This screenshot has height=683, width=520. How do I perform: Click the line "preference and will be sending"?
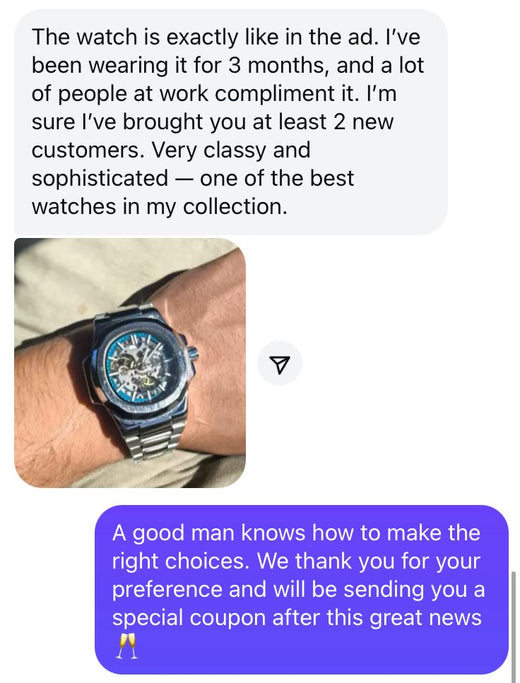tap(268, 590)
